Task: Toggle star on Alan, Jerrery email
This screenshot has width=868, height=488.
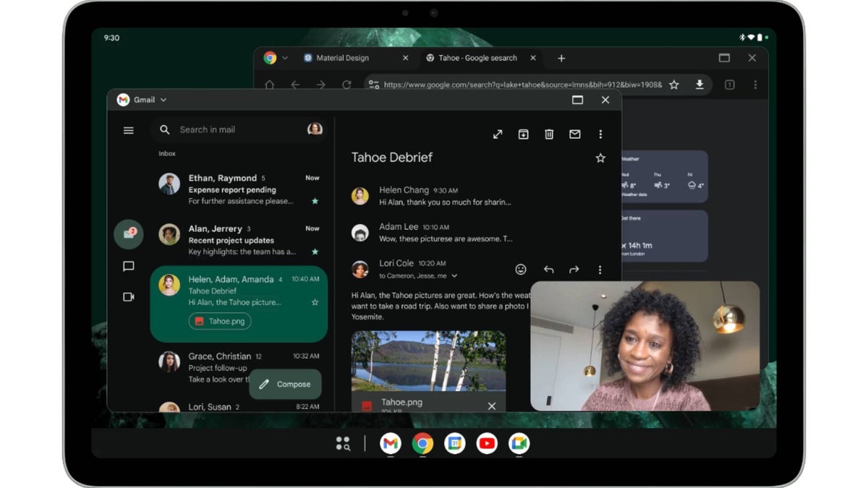Action: 315,252
